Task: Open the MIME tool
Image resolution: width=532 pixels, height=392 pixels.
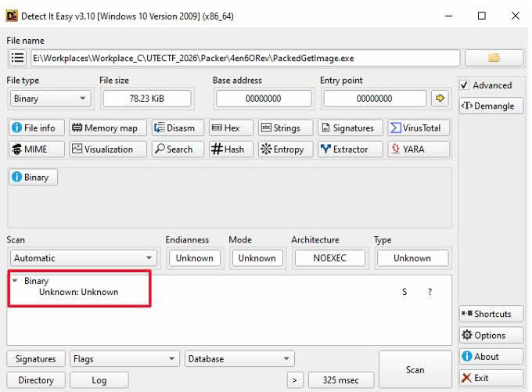Action: [36, 149]
